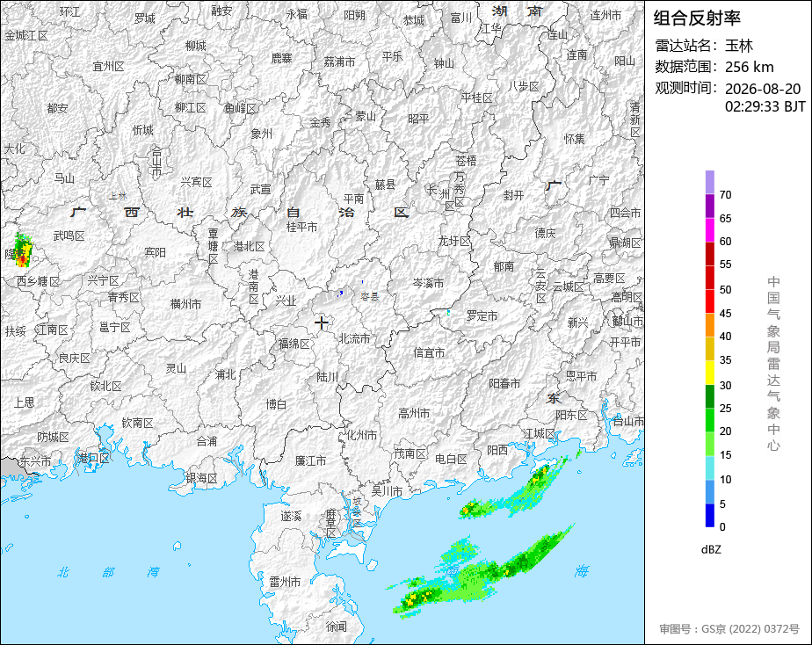This screenshot has width=812, height=645.
Task: Click the 北部湾 sea label
Action: point(108,572)
